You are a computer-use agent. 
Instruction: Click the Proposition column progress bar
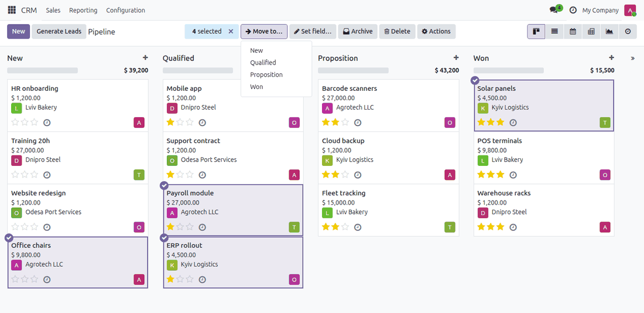[353, 70]
